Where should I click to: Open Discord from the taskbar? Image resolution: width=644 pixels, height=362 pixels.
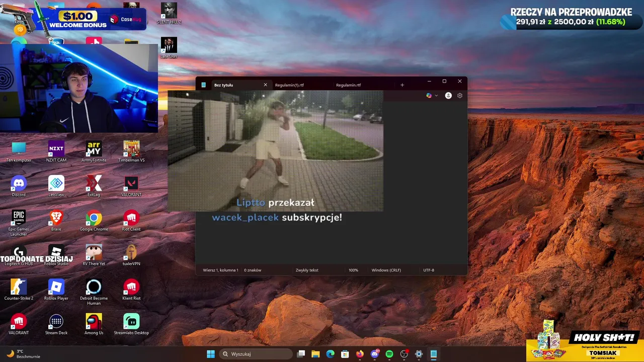(x=374, y=354)
